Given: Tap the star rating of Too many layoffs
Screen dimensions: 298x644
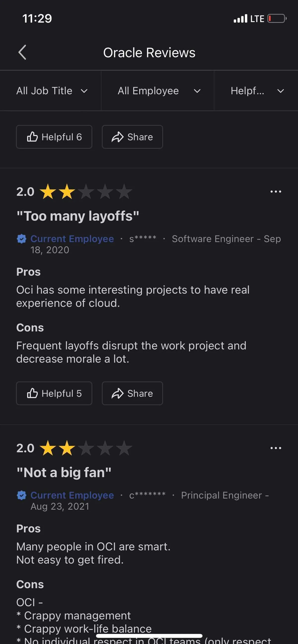Looking at the screenshot, I should point(86,192).
